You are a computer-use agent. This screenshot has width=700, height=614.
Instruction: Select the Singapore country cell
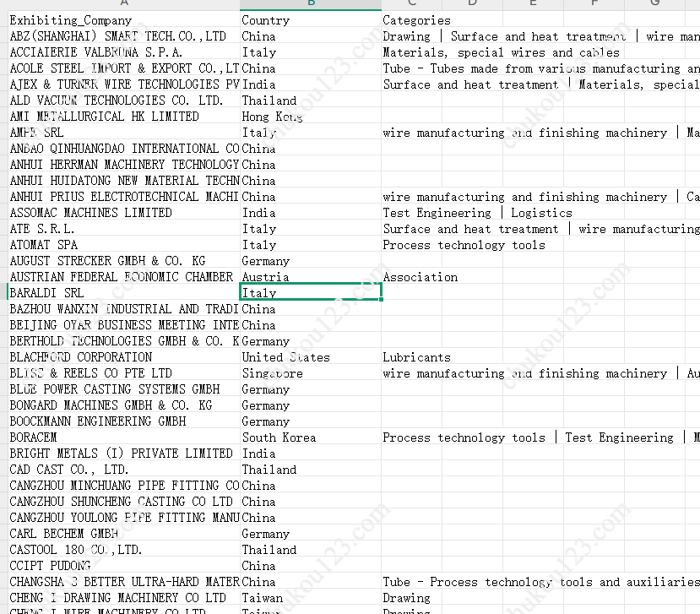point(311,373)
